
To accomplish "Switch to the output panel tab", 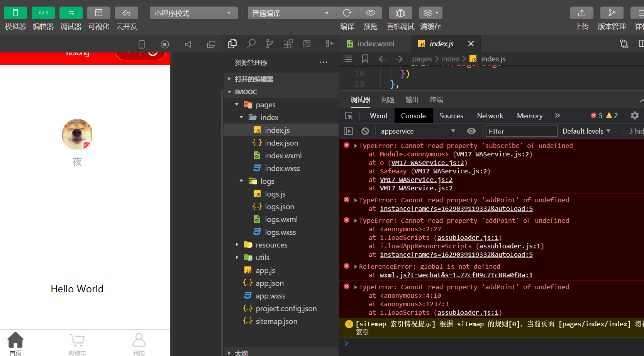I will 412,100.
